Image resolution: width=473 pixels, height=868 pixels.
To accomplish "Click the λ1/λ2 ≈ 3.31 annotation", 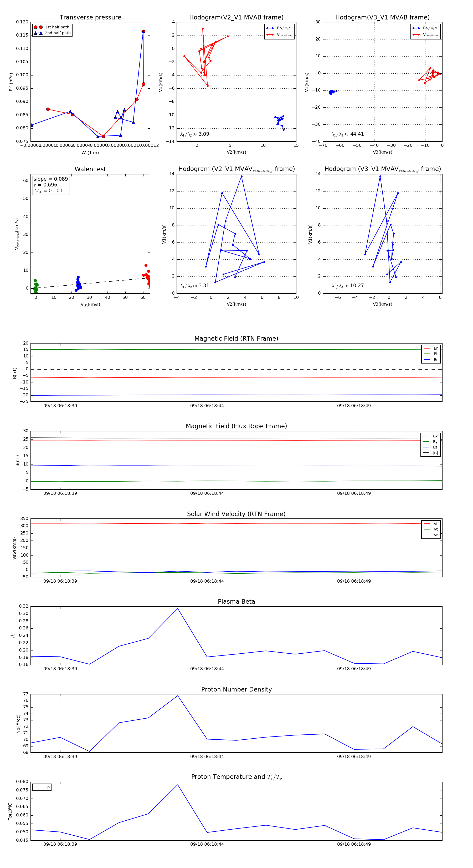I will coord(194,286).
